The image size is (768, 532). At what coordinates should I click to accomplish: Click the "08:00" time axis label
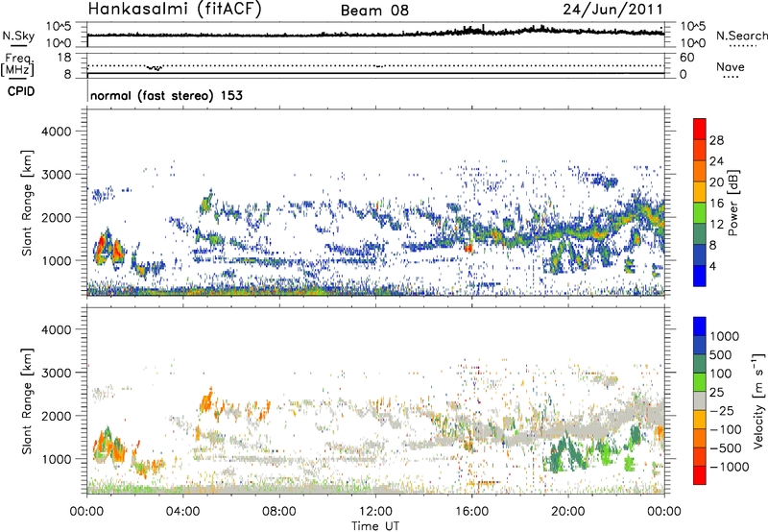[279, 512]
